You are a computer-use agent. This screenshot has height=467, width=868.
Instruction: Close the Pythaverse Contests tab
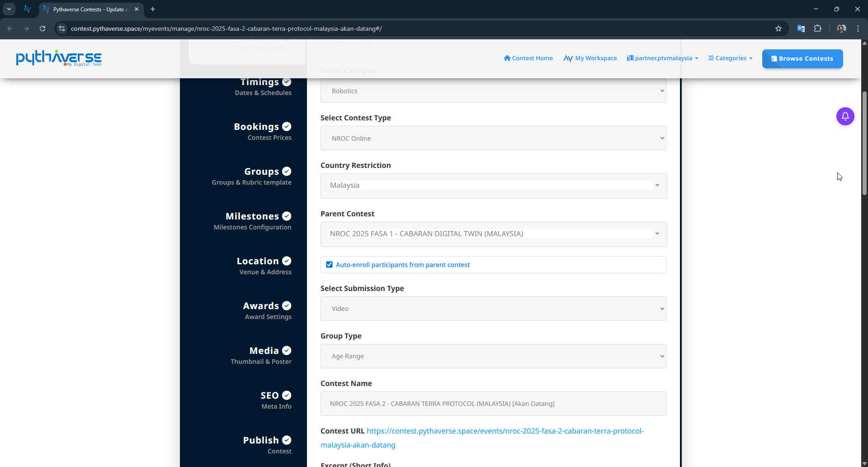point(137,9)
